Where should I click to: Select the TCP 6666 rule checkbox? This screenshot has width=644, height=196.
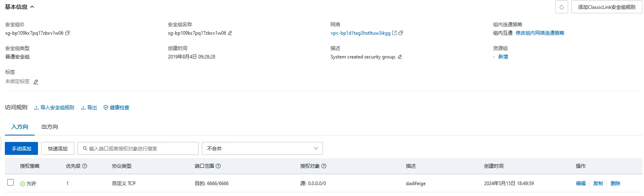(10, 183)
